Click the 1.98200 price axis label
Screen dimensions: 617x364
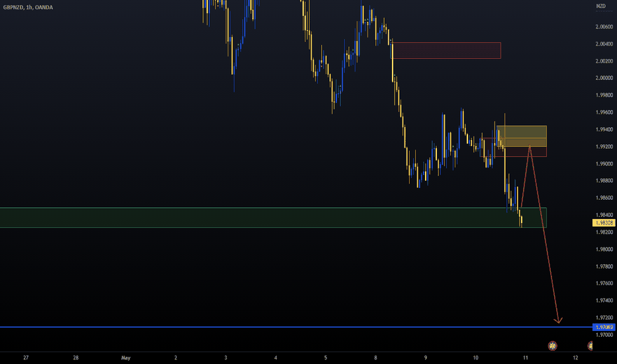[604, 232]
